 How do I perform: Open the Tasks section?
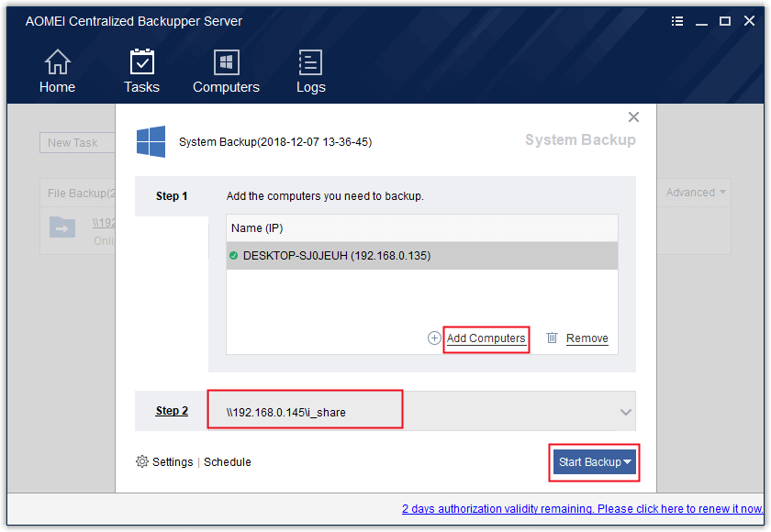(141, 72)
